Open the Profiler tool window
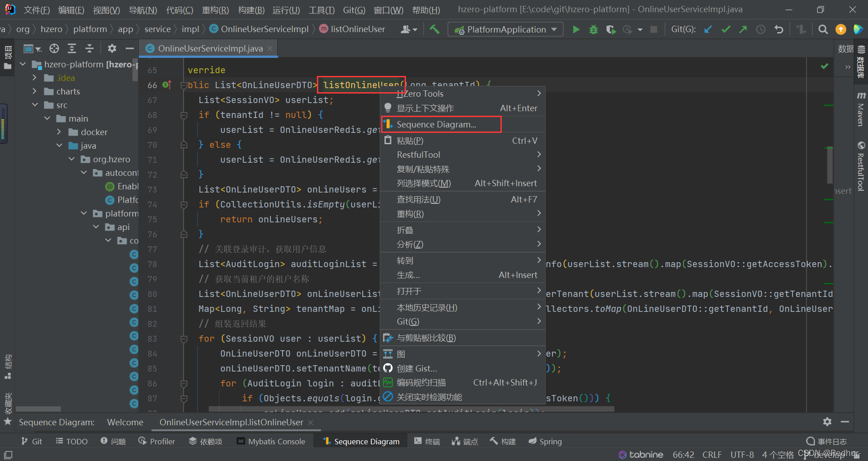The width and height of the screenshot is (868, 461). point(156,441)
